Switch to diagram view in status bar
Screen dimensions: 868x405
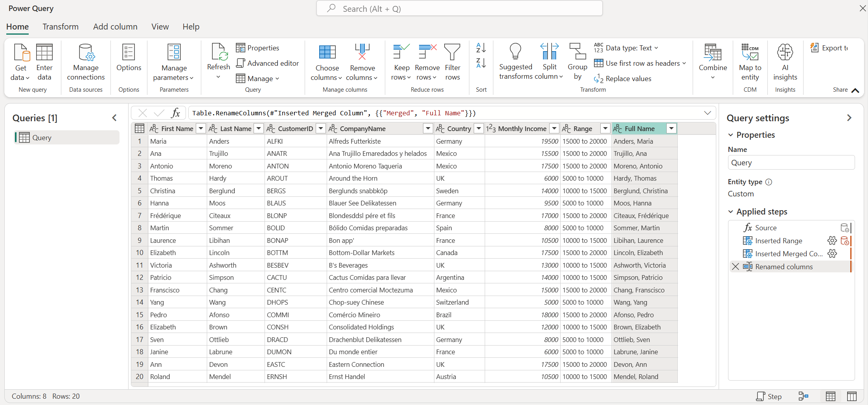(x=803, y=396)
